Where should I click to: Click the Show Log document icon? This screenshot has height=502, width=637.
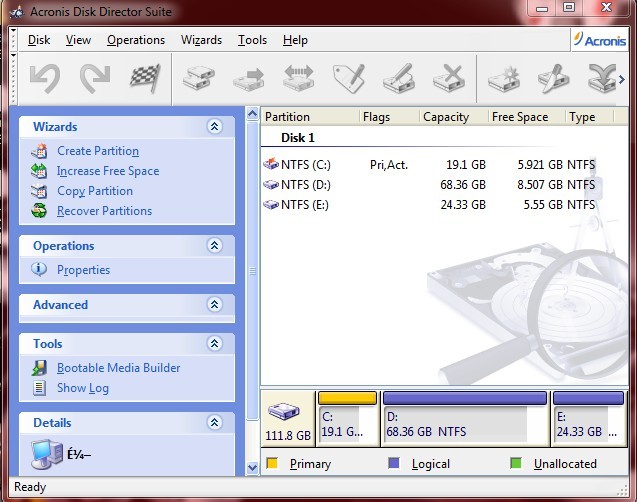(39, 387)
